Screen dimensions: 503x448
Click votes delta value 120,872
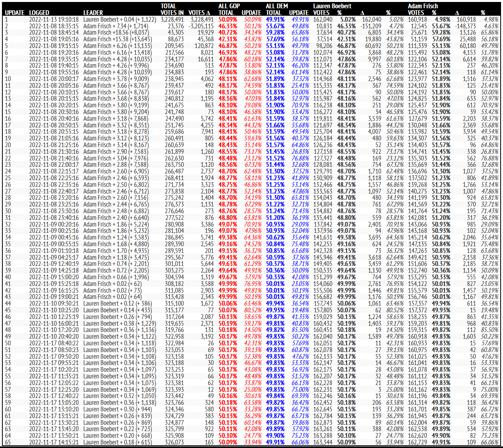[x=204, y=46]
